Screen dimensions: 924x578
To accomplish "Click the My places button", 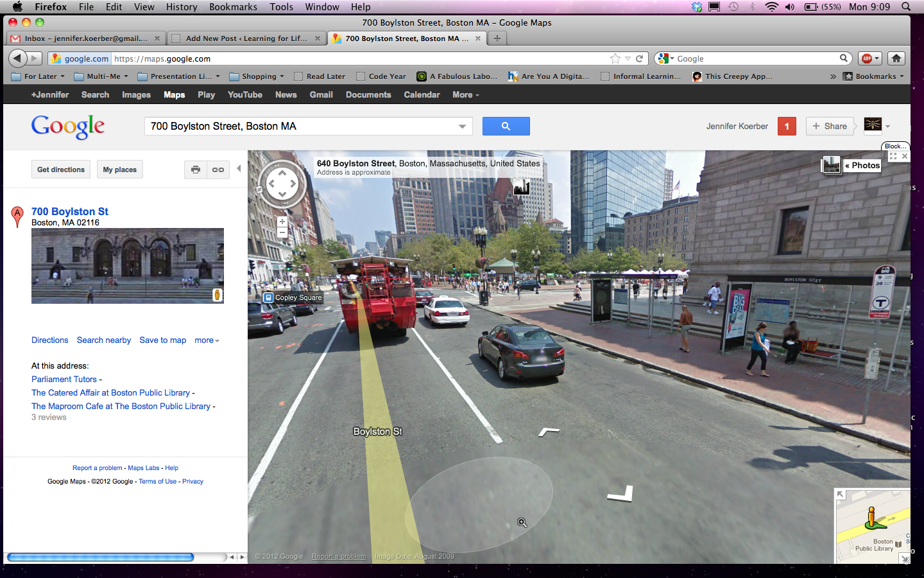I will (x=120, y=170).
